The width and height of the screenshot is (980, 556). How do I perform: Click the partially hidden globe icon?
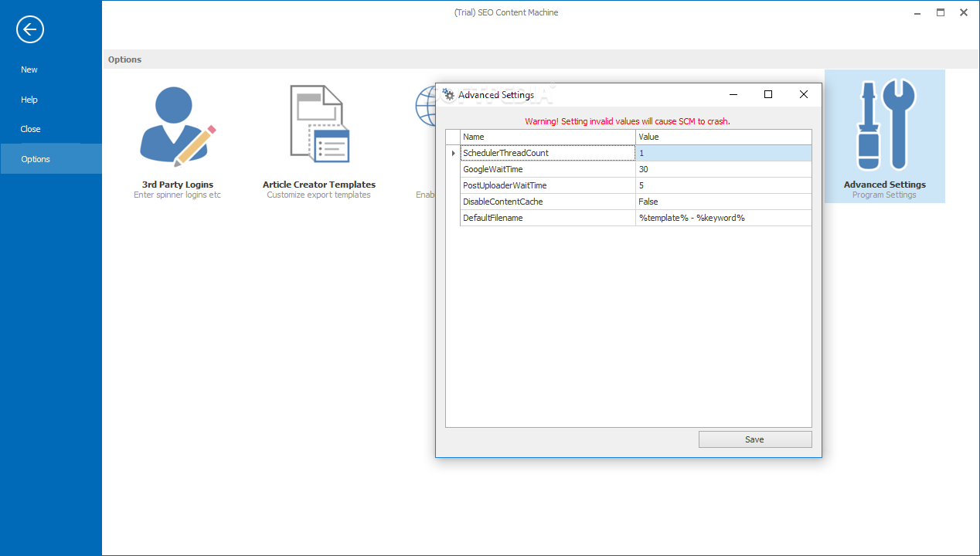(x=425, y=106)
